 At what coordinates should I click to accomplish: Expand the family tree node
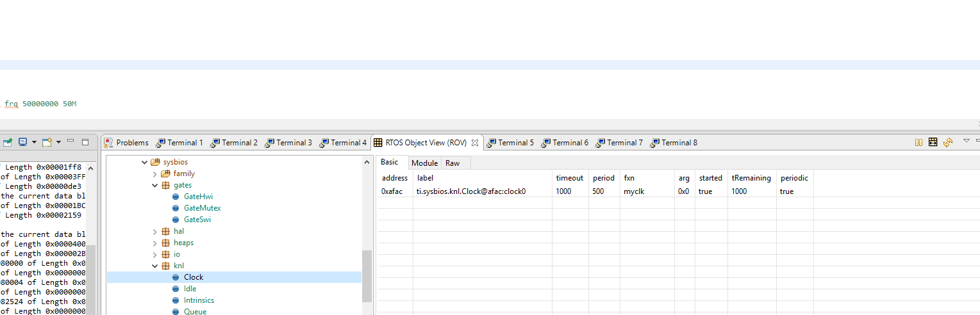click(x=154, y=174)
